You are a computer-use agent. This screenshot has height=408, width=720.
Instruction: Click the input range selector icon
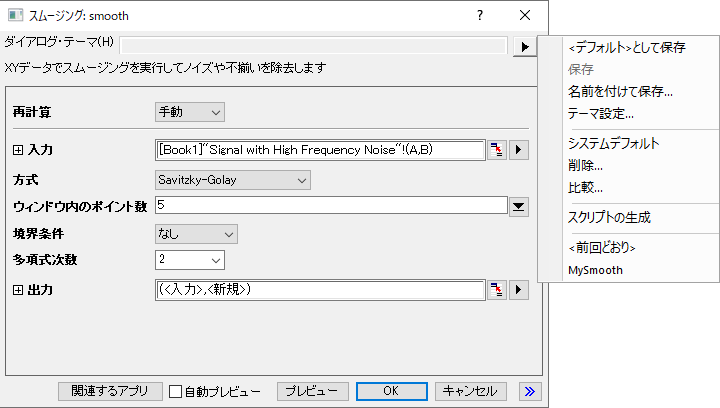point(496,150)
